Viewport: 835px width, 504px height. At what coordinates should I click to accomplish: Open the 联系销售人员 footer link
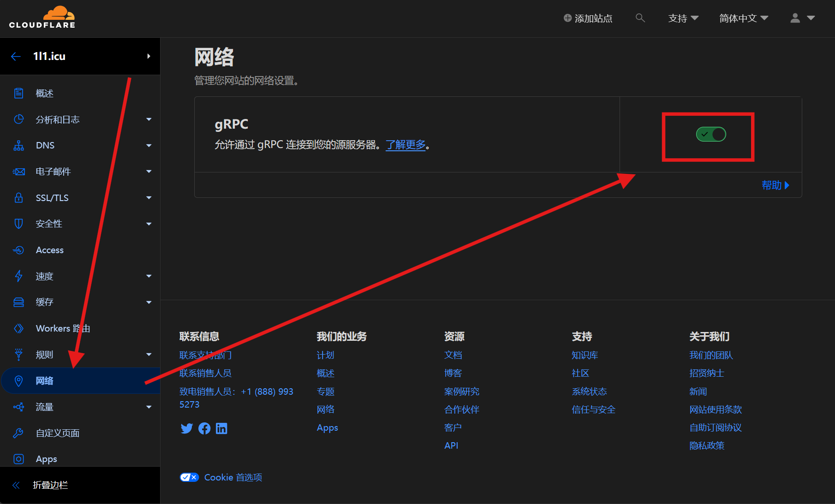[x=205, y=373]
